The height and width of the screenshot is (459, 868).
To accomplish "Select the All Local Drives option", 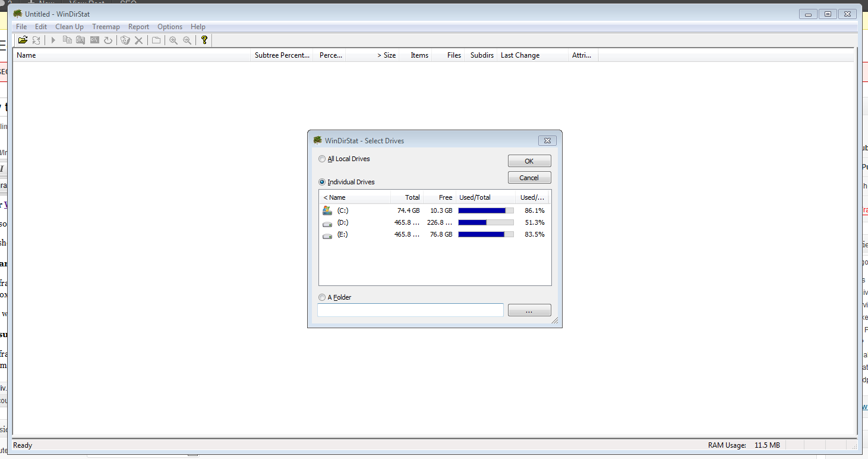I will point(344,159).
